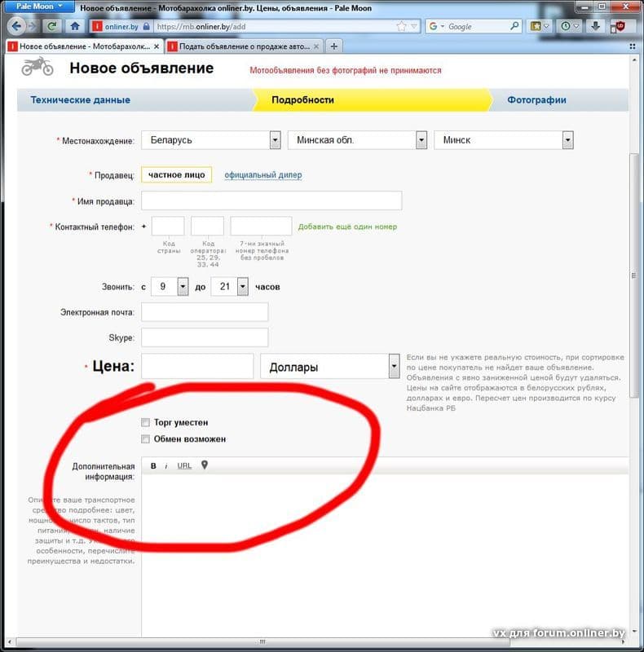Open the bookmarks toolbar star icon
Image resolution: width=644 pixels, height=652 pixels.
point(536,26)
